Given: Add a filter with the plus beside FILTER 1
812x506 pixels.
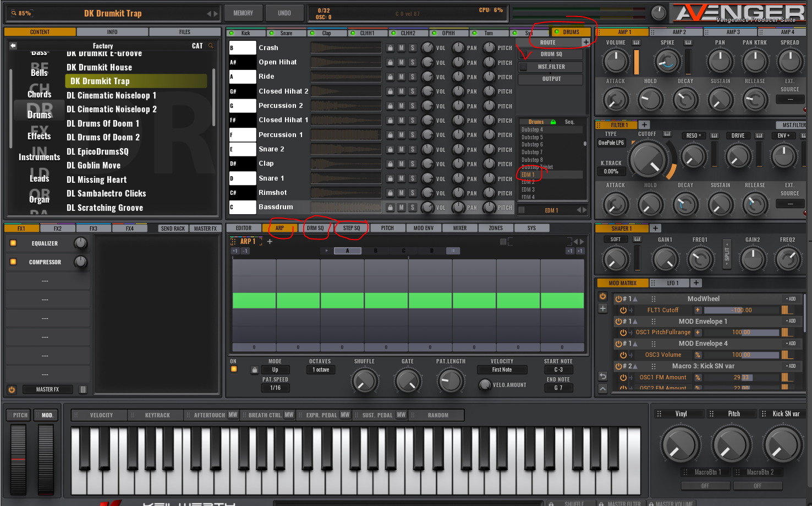Looking at the screenshot, I should [x=645, y=125].
